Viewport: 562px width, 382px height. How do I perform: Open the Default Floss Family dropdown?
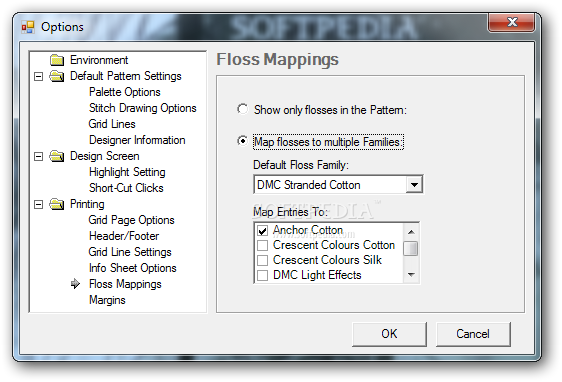pos(414,185)
